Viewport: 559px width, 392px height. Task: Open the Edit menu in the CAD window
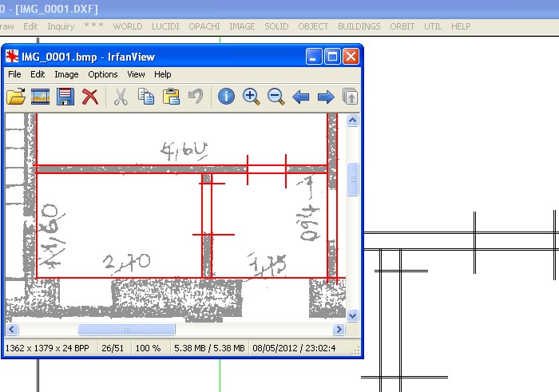pos(30,26)
